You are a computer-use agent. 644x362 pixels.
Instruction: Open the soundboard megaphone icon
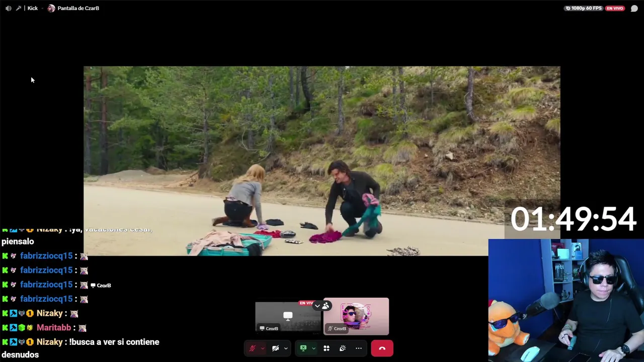pyautogui.click(x=343, y=348)
